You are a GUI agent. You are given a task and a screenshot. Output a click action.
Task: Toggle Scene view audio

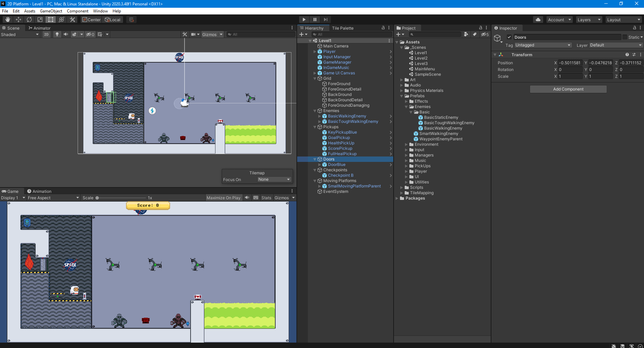pos(66,34)
